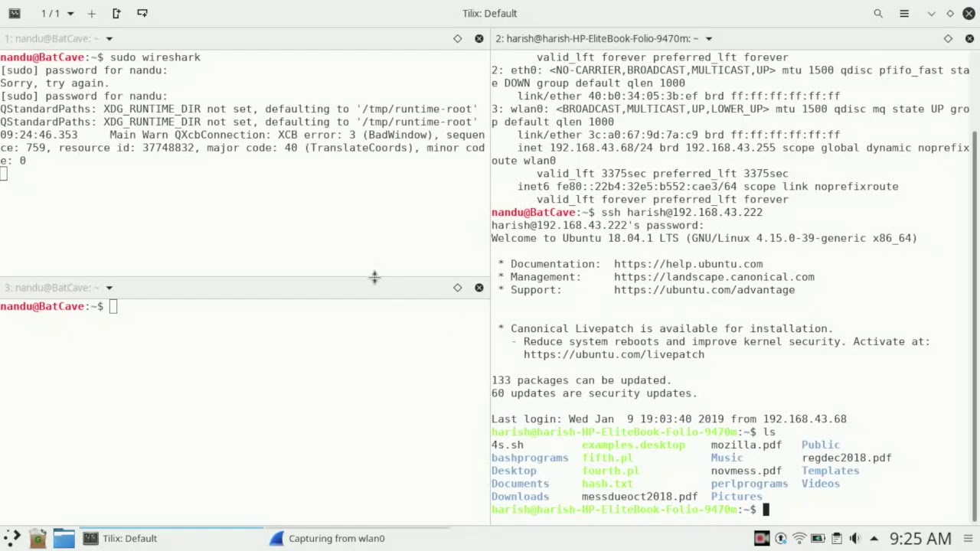Open the Tilix hamburger menu

[x=904, y=13]
